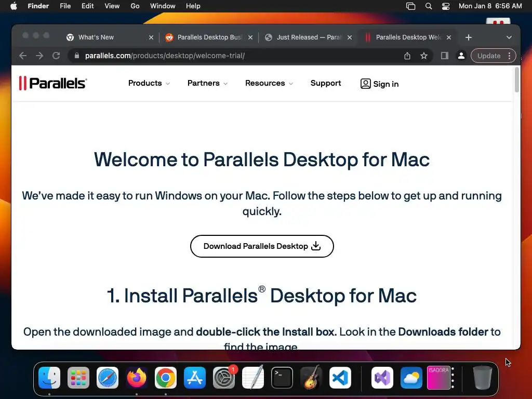Switch to the Just Released tab
The width and height of the screenshot is (532, 399).
click(308, 37)
